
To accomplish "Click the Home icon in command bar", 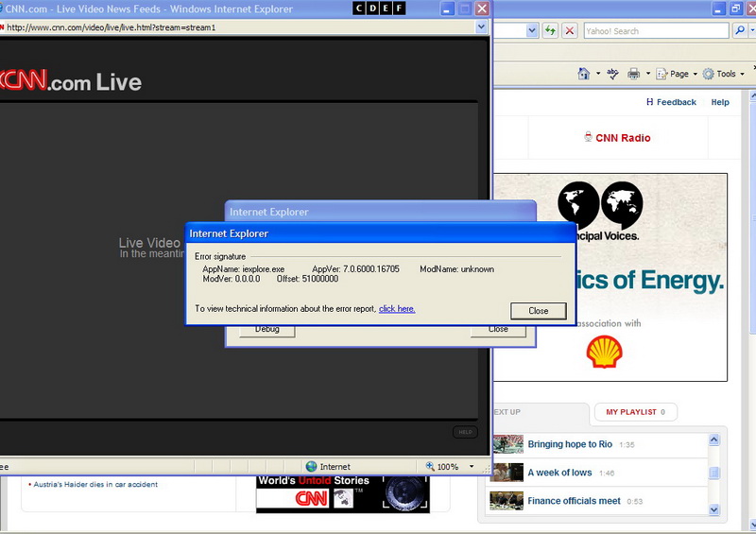I will (x=583, y=74).
